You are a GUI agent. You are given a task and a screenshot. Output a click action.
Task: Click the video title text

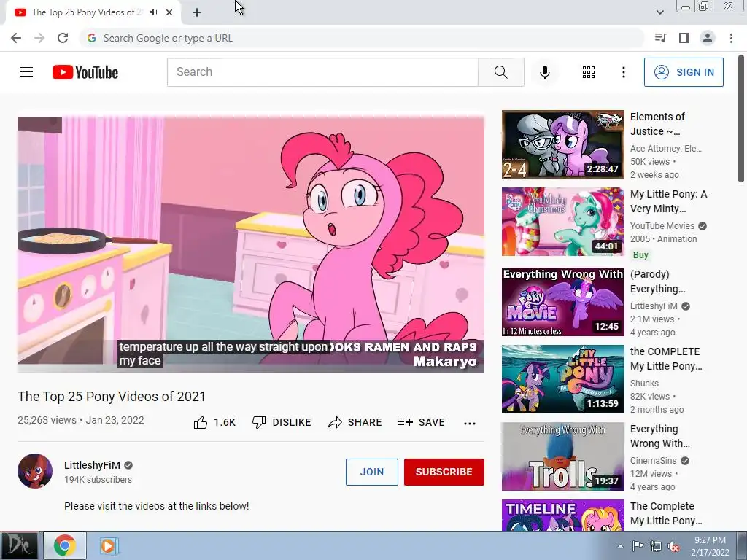(x=112, y=396)
